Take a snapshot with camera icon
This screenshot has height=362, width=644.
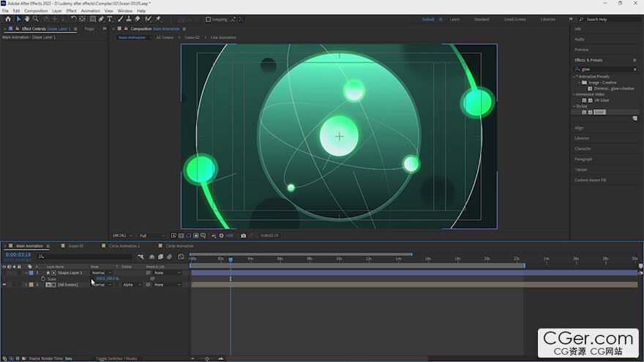coord(243,235)
